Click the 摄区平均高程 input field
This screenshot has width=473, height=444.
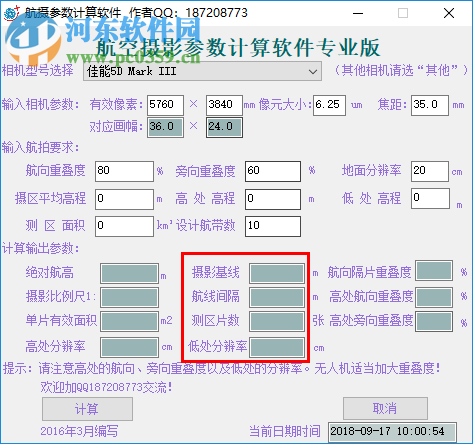click(124, 199)
